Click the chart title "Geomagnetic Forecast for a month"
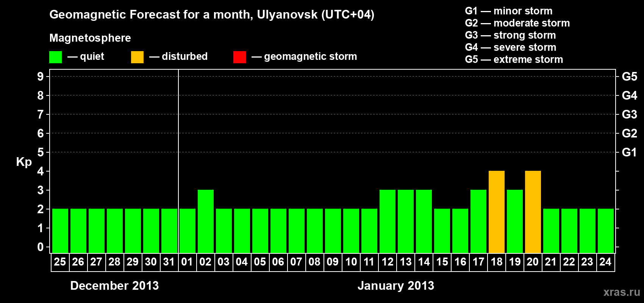The height and width of the screenshot is (303, 644). [151, 15]
